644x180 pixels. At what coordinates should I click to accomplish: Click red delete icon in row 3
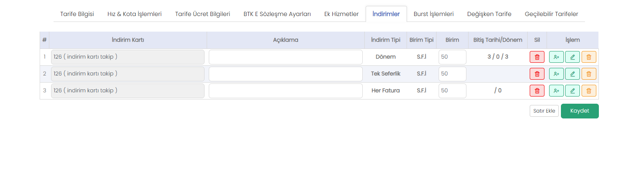537,91
